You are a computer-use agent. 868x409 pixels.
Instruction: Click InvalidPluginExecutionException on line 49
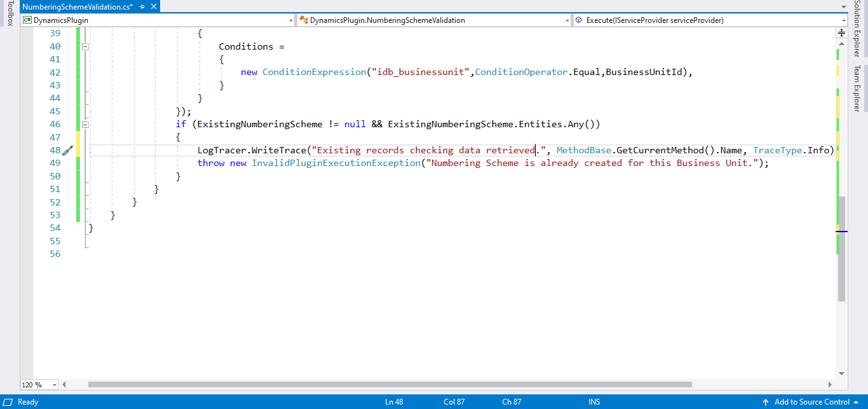pyautogui.click(x=336, y=163)
